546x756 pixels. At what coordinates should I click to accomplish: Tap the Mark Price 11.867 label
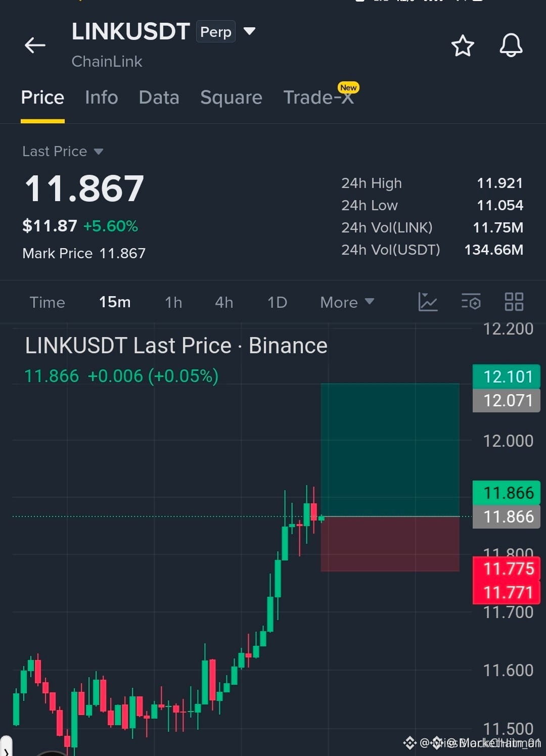tap(84, 253)
